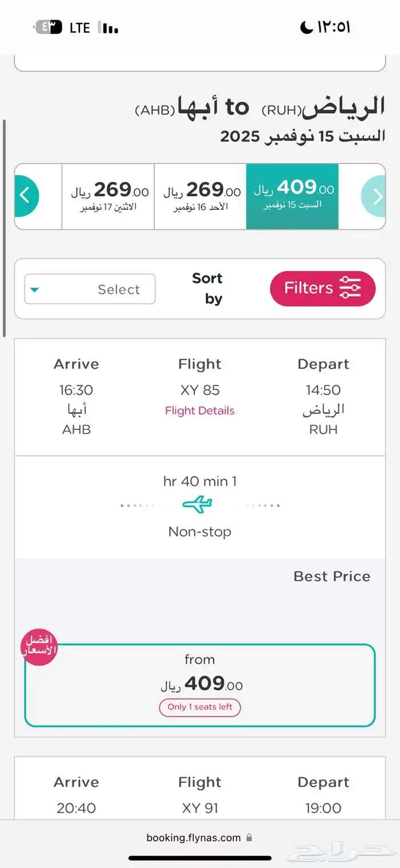Viewport: 400px width, 868px height.
Task: Open the Filters button
Action: tap(322, 288)
